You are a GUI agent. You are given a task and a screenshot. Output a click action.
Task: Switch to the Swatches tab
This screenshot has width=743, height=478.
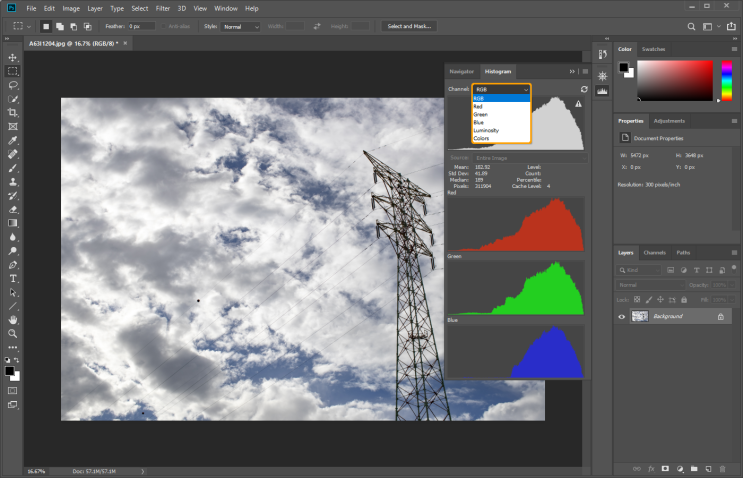click(x=653, y=49)
